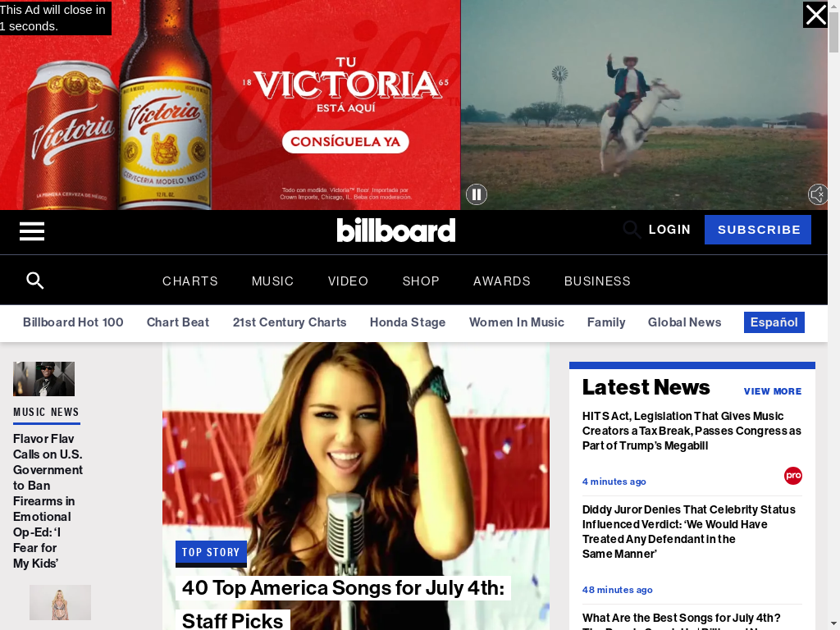The image size is (840, 630).
Task: Click the '4 minutes ago' timestamp
Action: [x=614, y=482]
